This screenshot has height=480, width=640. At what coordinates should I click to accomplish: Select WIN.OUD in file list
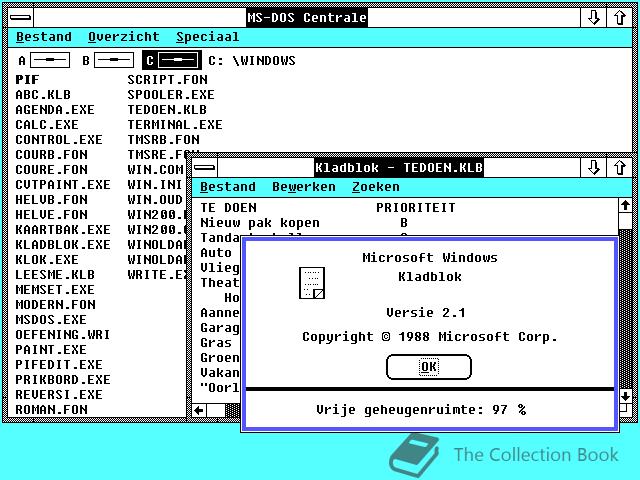tap(155, 200)
